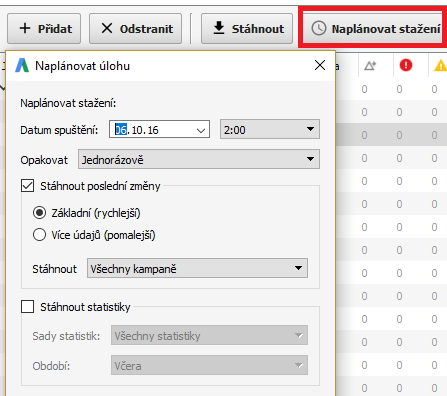Select Základní (rychlejší) radio option

click(x=39, y=212)
